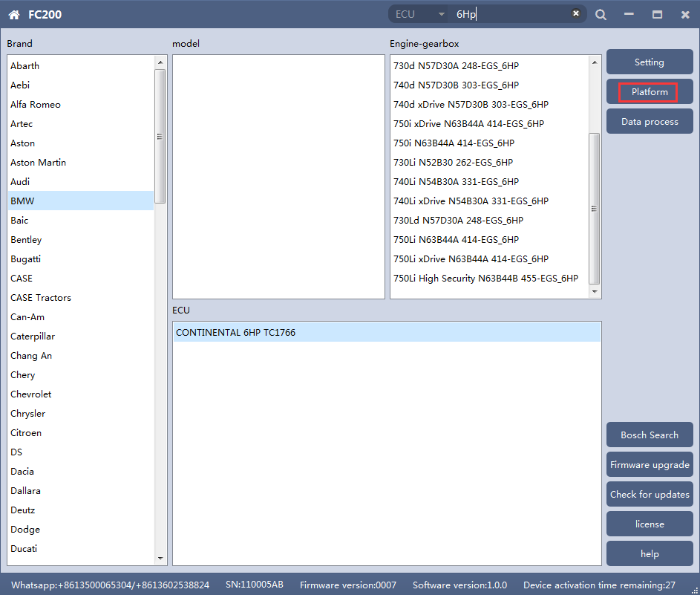Select the Dodge brand
Image resolution: width=700 pixels, height=595 pixels.
pyautogui.click(x=81, y=530)
